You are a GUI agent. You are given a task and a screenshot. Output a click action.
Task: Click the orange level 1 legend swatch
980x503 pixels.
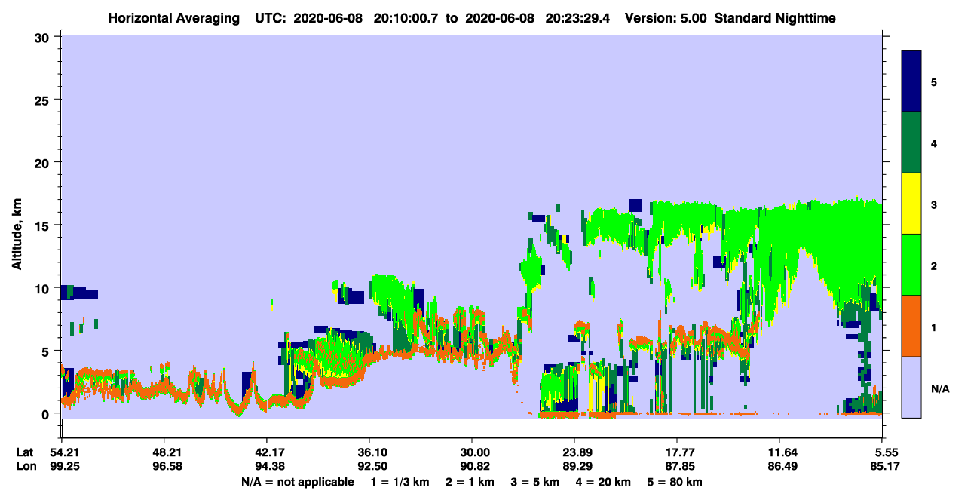pyautogui.click(x=911, y=326)
